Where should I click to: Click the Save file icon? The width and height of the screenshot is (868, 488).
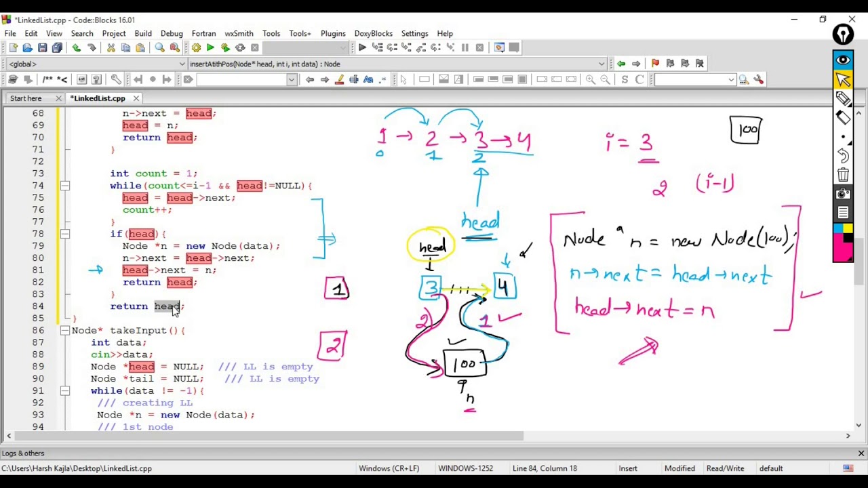point(42,47)
